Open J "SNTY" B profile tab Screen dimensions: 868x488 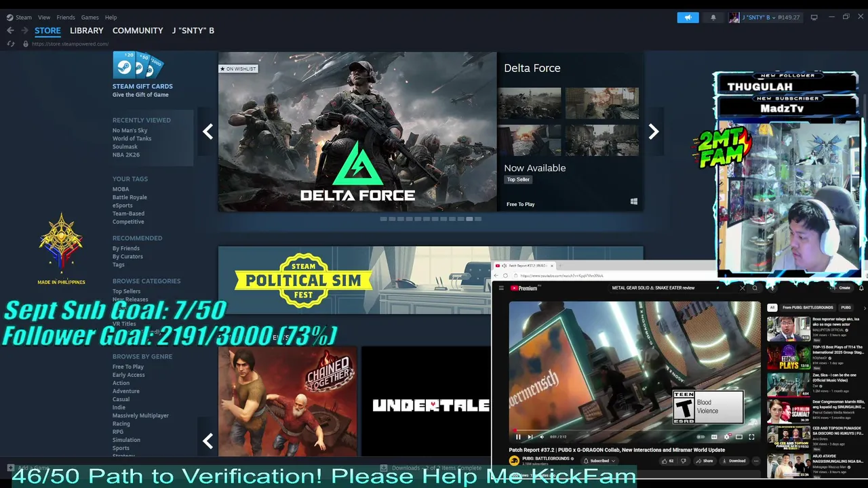coord(193,30)
